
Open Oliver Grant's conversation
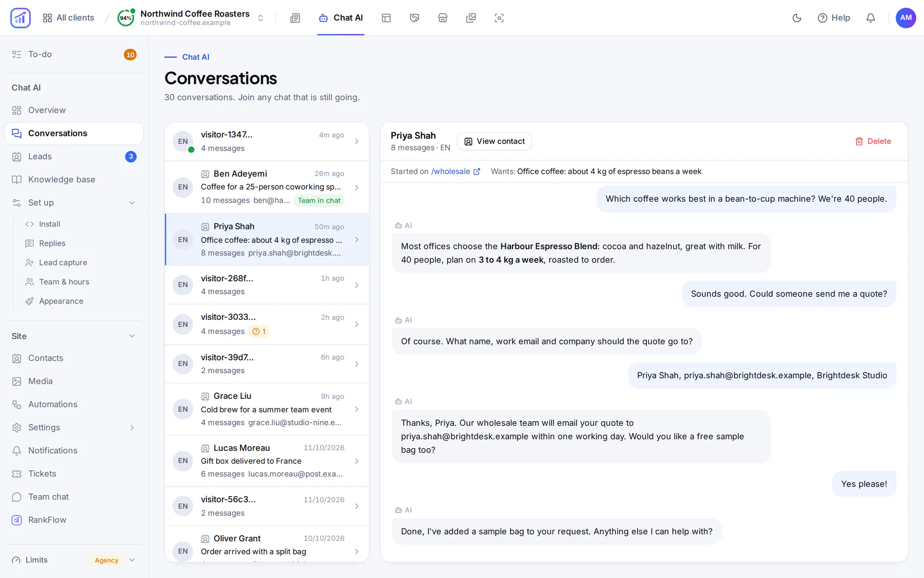click(267, 544)
